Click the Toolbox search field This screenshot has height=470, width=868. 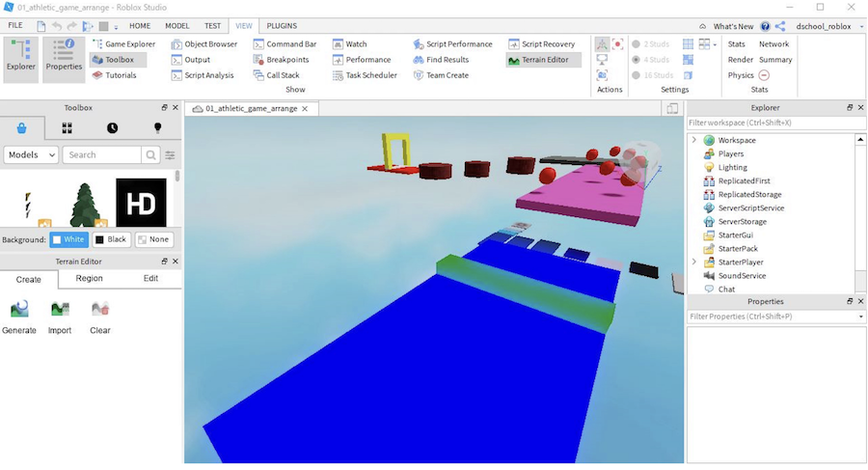click(102, 155)
